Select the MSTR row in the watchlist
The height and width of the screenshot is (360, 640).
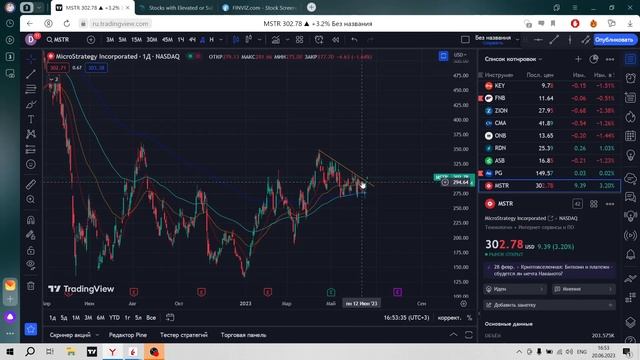[549, 186]
